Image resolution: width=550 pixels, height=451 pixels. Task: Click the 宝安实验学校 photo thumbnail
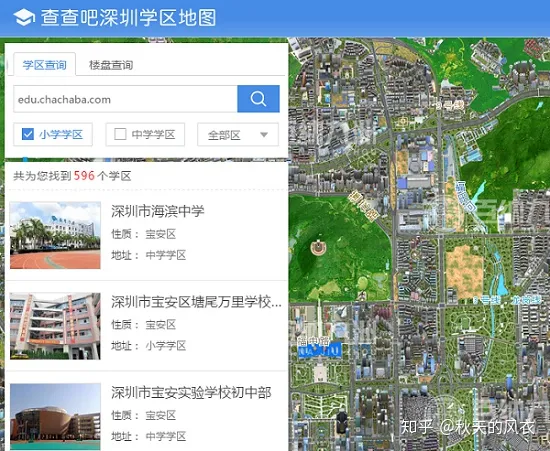[55, 417]
